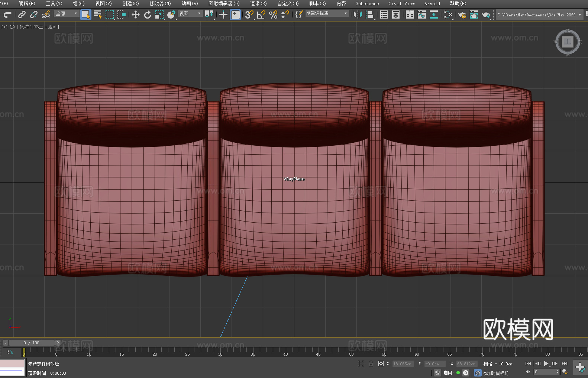Open the 工具(T) menu

[54, 3]
